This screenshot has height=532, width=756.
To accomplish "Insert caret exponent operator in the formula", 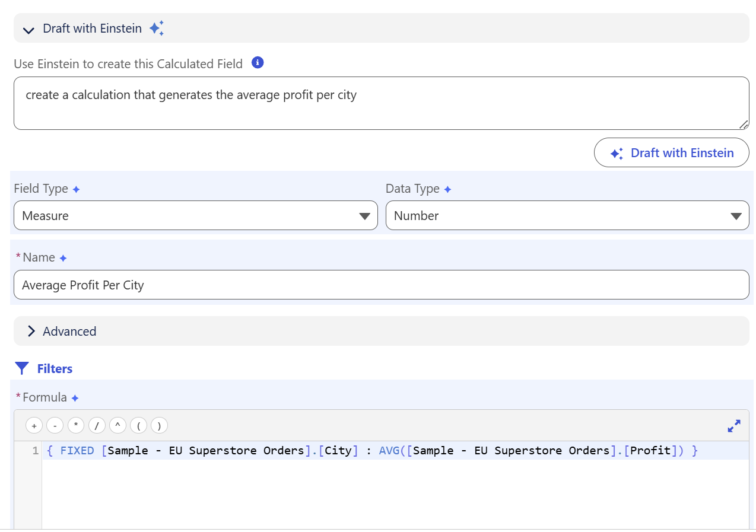I will click(117, 425).
